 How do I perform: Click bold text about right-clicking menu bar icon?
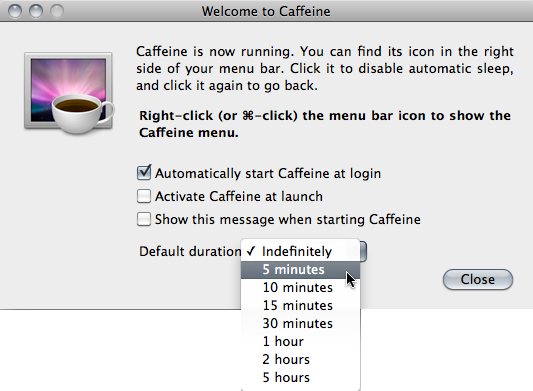pyautogui.click(x=325, y=124)
